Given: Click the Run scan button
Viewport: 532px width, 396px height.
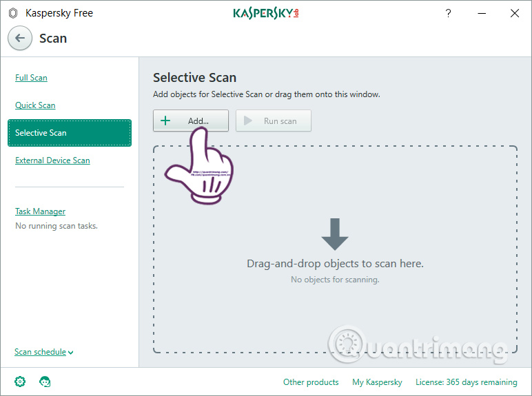Looking at the screenshot, I should pyautogui.click(x=274, y=121).
